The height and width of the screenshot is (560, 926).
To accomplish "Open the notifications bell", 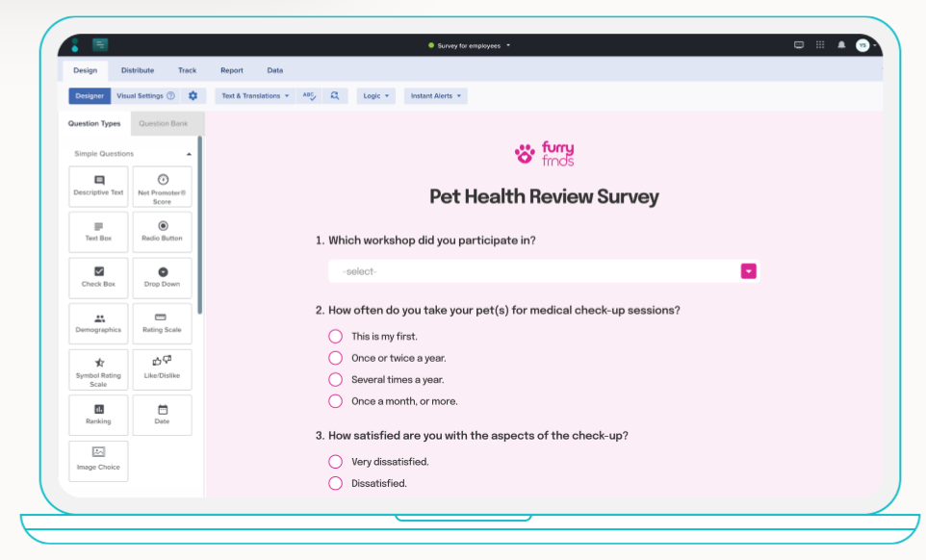I will 841,45.
